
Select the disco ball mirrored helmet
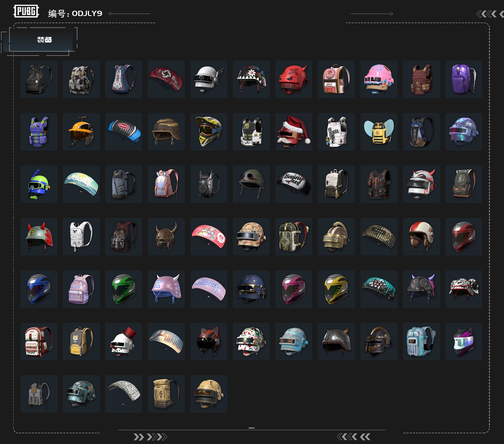point(464,132)
